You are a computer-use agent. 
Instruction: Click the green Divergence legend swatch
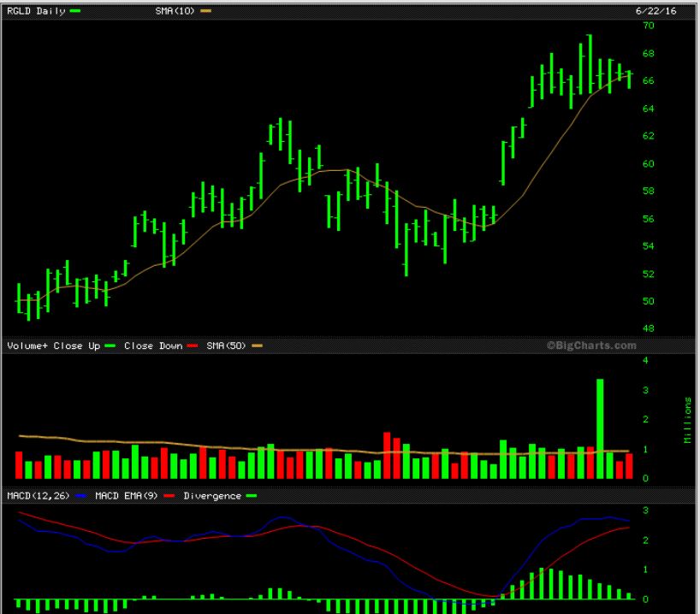coord(252,496)
